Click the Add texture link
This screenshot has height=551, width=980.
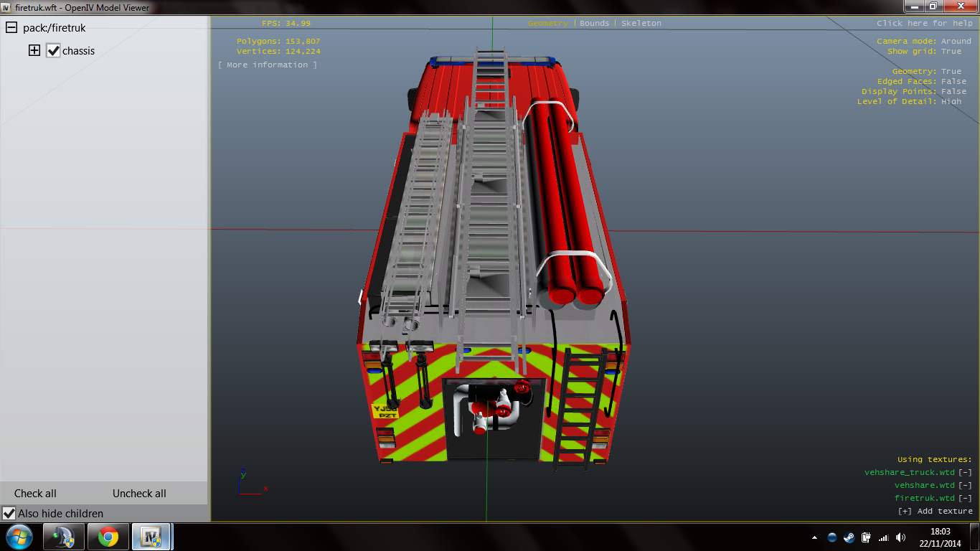[936, 511]
